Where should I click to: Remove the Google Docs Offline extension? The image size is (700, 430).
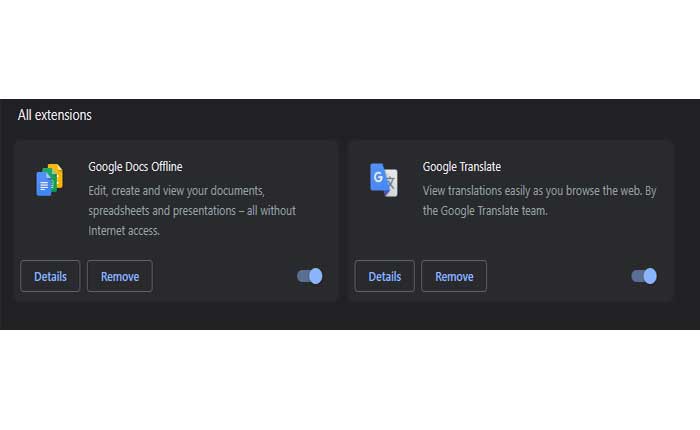click(x=120, y=276)
